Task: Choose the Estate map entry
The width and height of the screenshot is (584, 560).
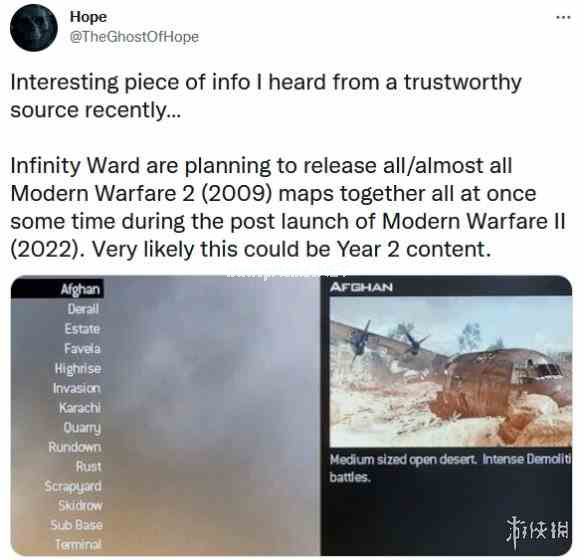Action: click(x=82, y=329)
